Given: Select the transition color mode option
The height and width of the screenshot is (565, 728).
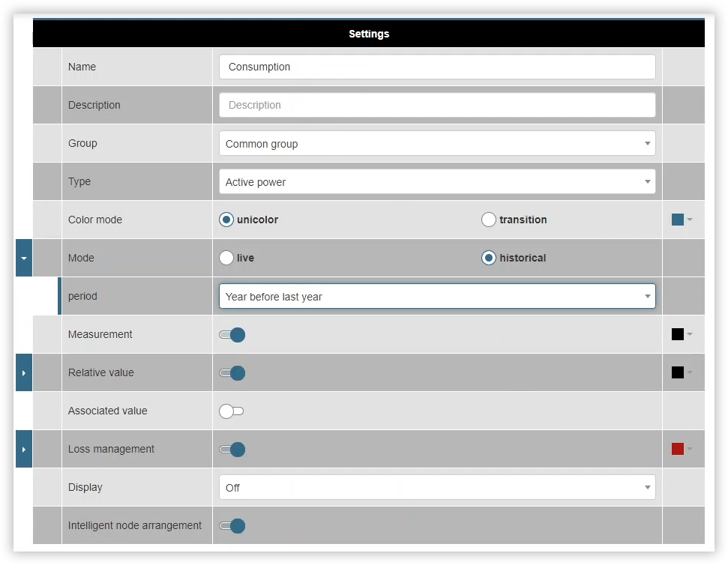Looking at the screenshot, I should (488, 220).
